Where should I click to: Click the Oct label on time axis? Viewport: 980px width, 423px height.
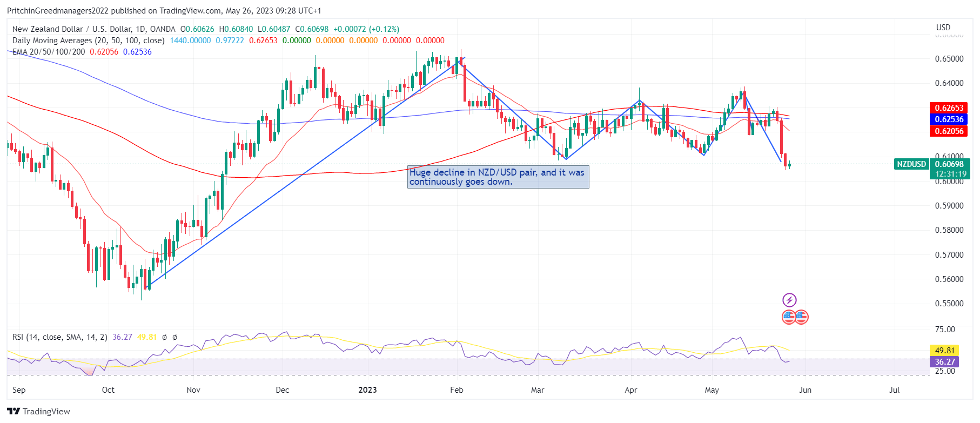coord(108,390)
